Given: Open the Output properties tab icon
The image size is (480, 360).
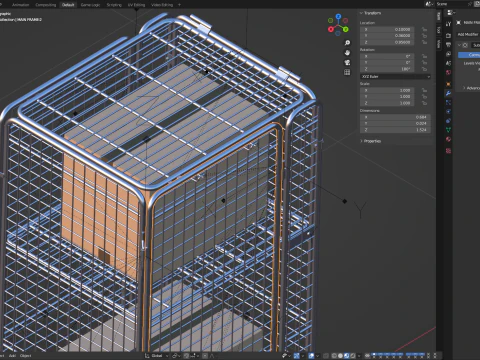Looking at the screenshot, I should (x=448, y=45).
